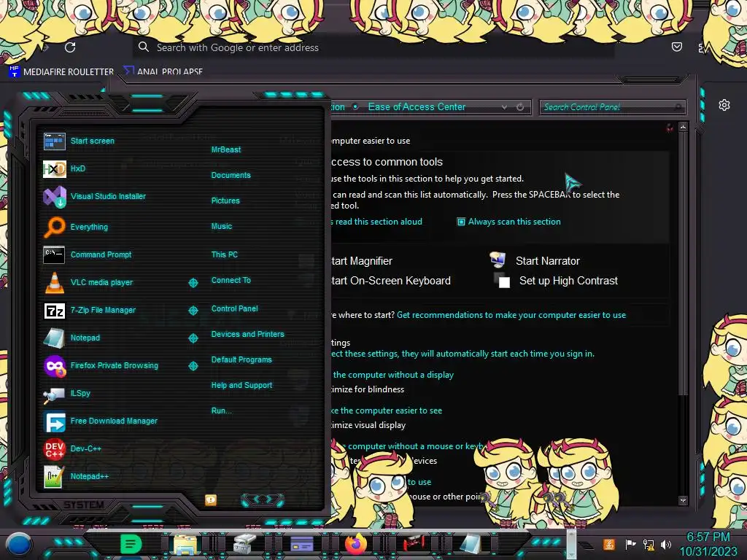
Task: Refresh the Control Panel address bar
Action: [x=520, y=107]
